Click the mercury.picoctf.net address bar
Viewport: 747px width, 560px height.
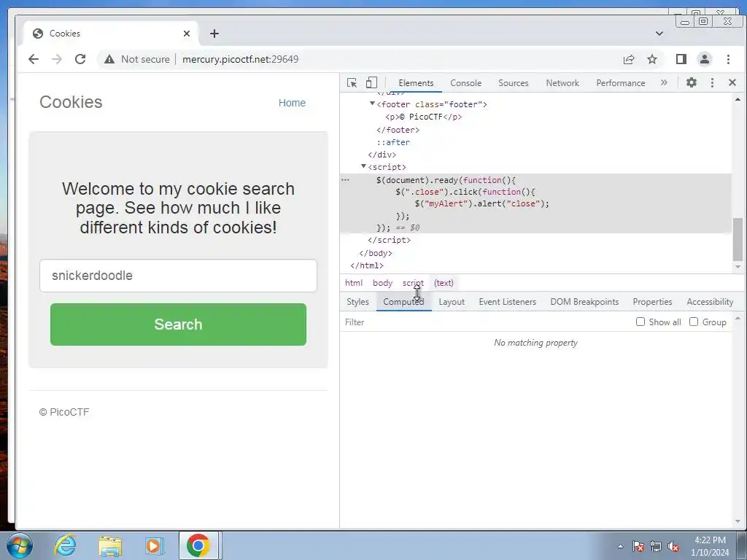coord(240,59)
